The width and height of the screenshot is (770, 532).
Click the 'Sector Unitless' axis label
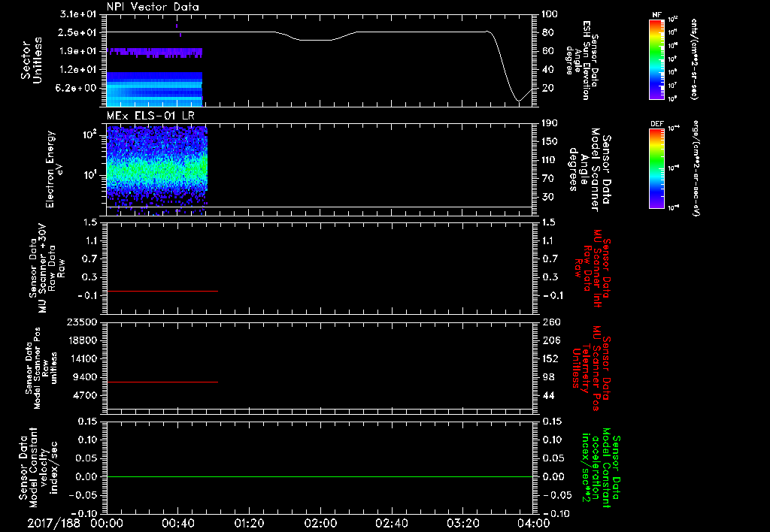point(32,60)
